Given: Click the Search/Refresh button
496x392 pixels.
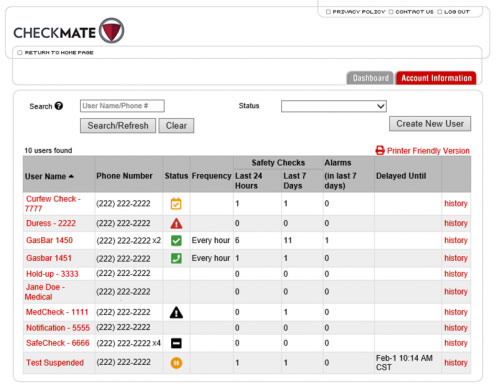Looking at the screenshot, I should coord(118,126).
